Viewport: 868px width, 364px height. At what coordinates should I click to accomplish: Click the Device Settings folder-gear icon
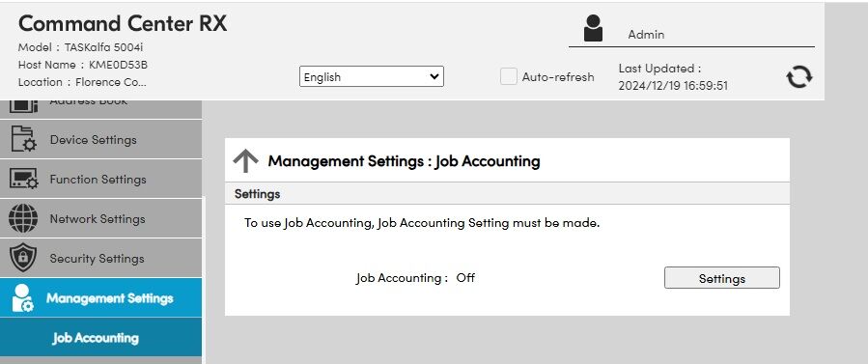[x=23, y=139]
